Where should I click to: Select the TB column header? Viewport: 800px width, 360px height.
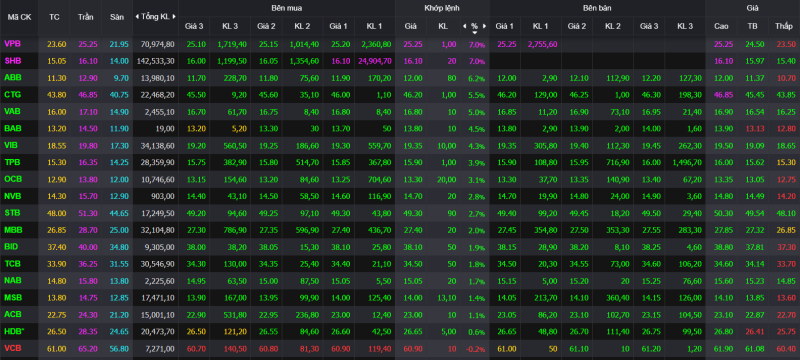tap(752, 26)
